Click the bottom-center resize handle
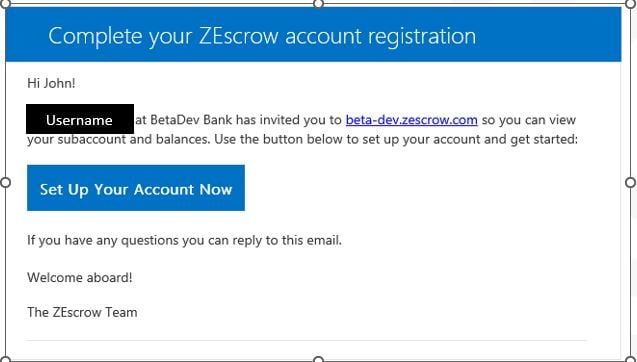637x362 pixels. click(x=318, y=360)
